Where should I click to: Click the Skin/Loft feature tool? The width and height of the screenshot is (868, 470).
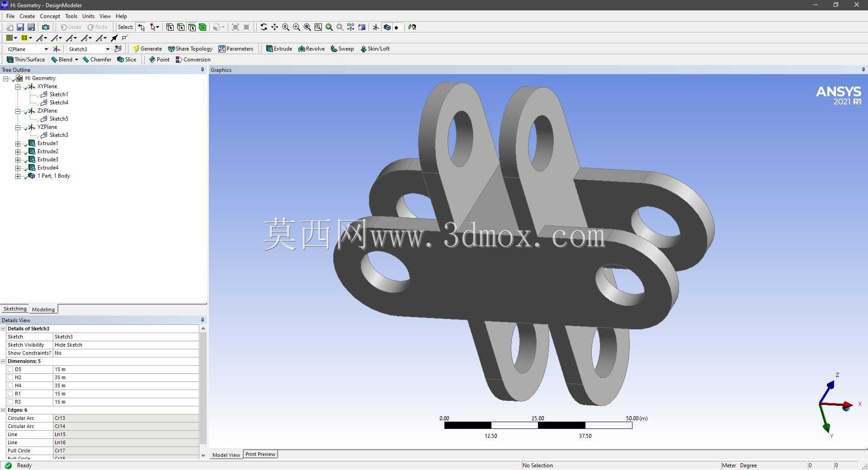[375, 49]
